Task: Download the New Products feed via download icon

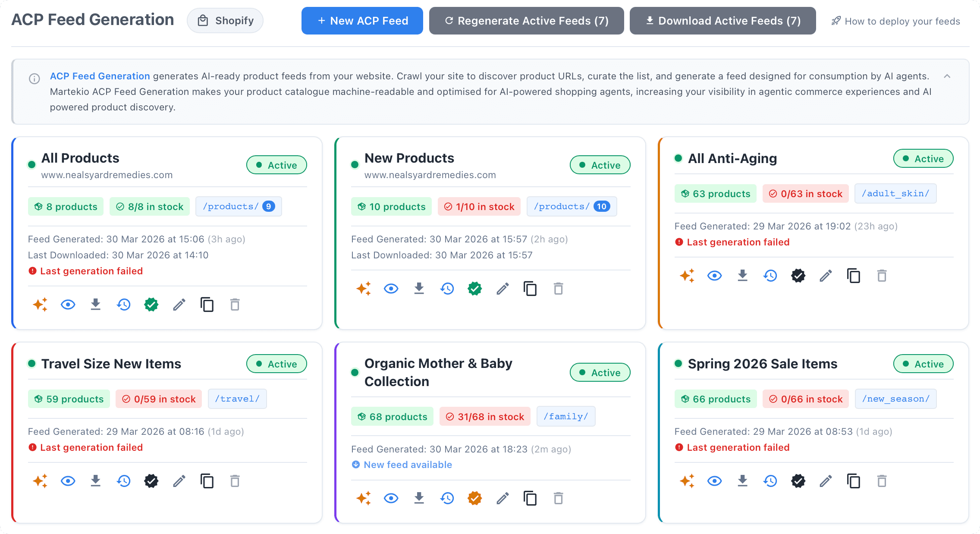Action: click(x=419, y=289)
